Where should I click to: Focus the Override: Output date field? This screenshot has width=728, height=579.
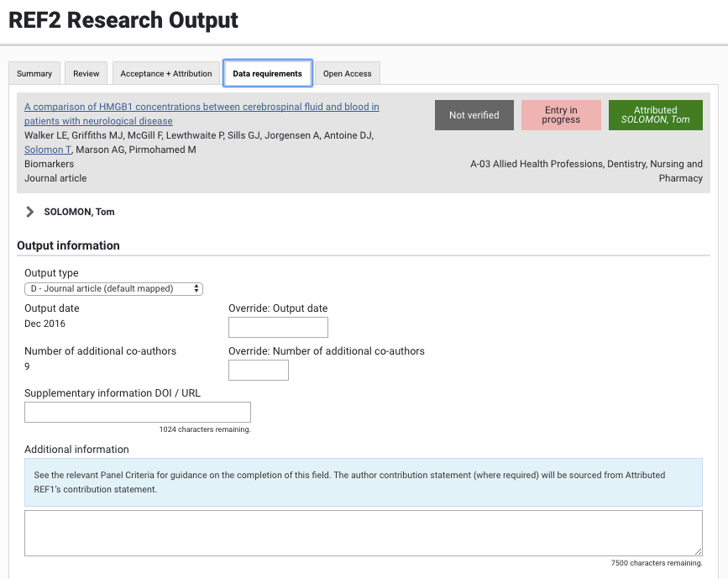(x=278, y=327)
